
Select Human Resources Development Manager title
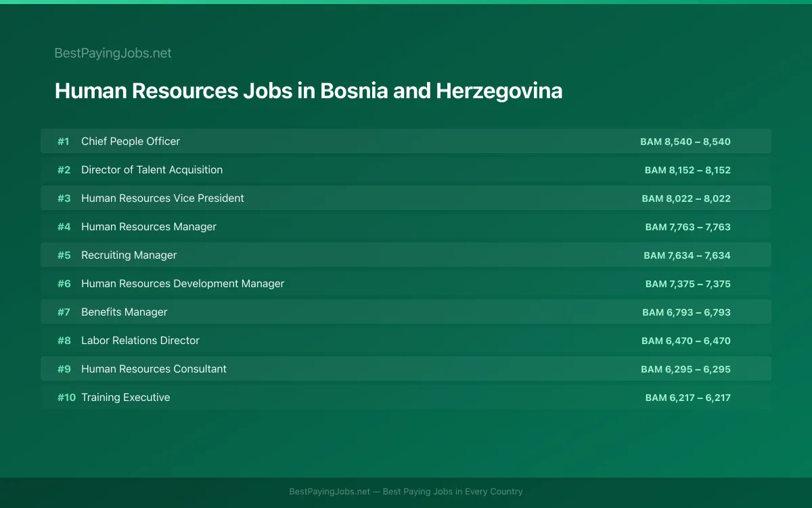pos(183,283)
